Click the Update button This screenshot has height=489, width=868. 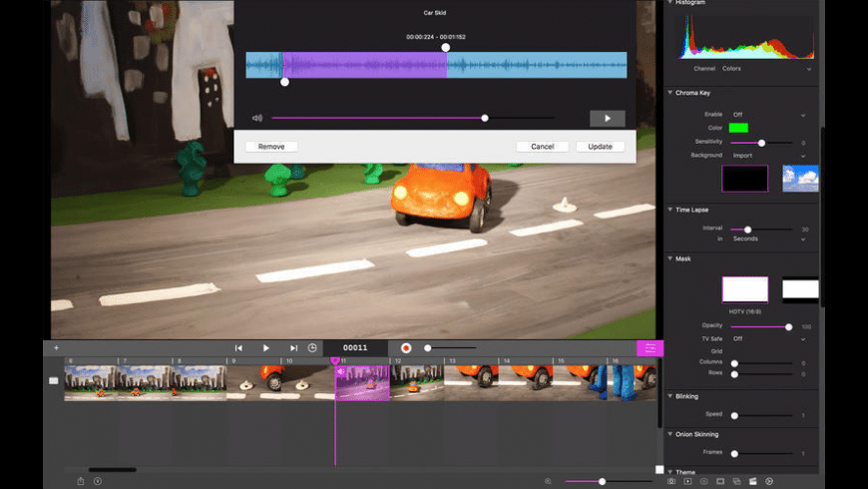point(600,147)
